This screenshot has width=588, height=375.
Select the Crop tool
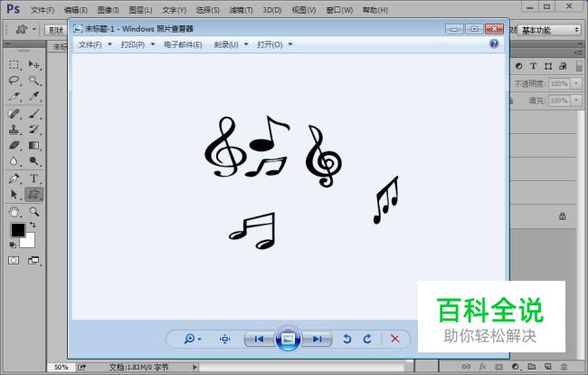[x=14, y=97]
